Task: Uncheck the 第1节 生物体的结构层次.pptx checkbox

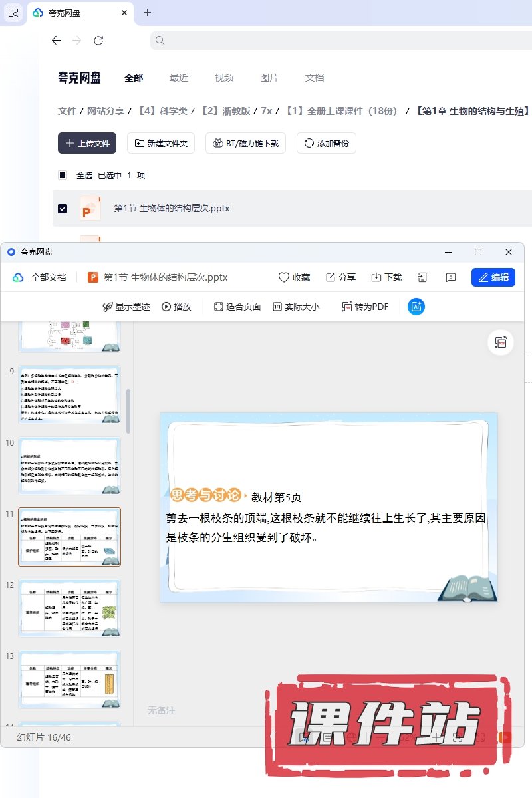Action: pos(63,209)
